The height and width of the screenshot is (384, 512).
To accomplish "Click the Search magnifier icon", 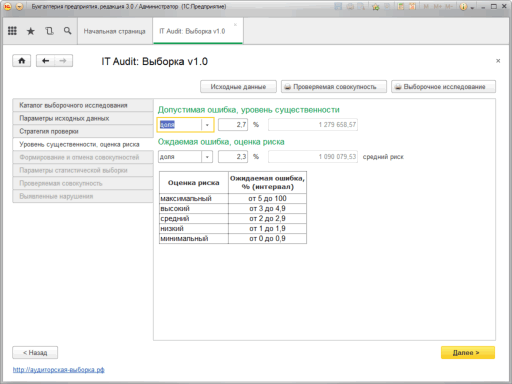I will 67,31.
